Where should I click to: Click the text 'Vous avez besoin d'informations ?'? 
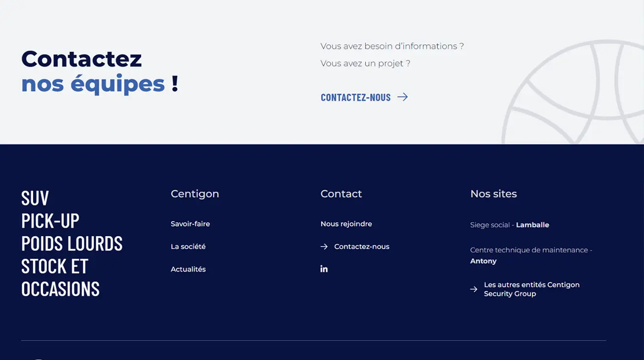coord(392,46)
